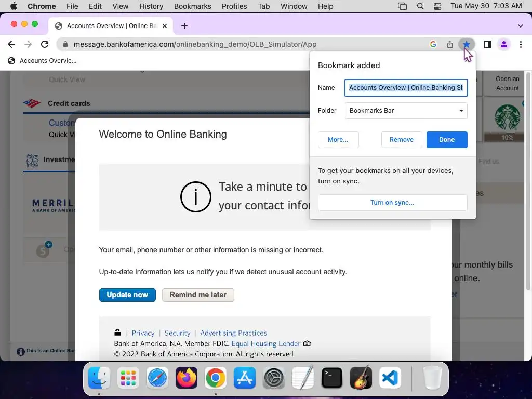Click the lock site info icon

point(65,44)
